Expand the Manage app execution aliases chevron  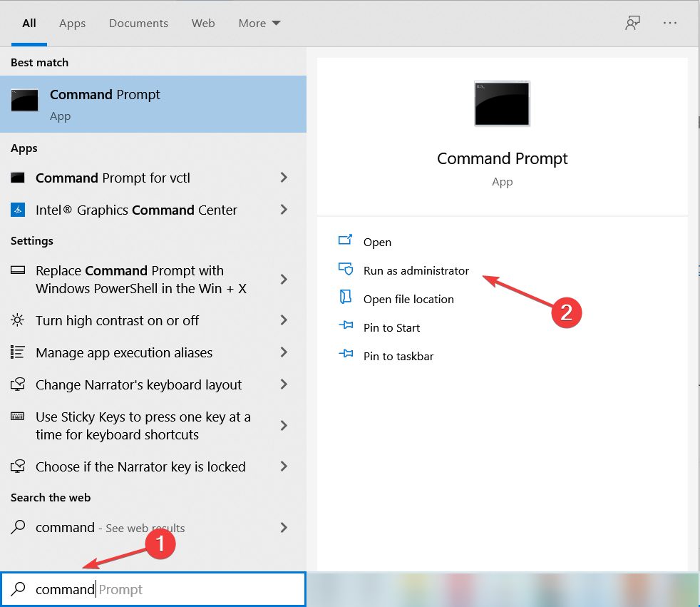[284, 352]
